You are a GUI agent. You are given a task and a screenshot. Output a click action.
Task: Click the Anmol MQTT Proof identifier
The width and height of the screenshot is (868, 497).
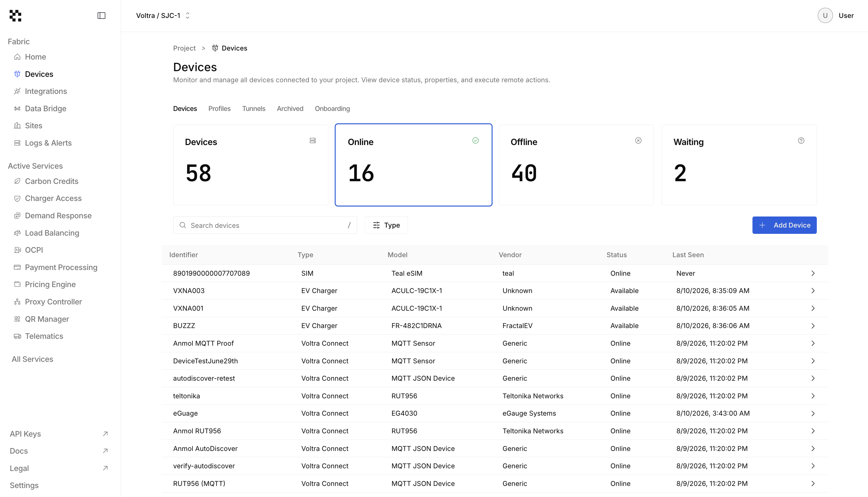click(x=203, y=343)
